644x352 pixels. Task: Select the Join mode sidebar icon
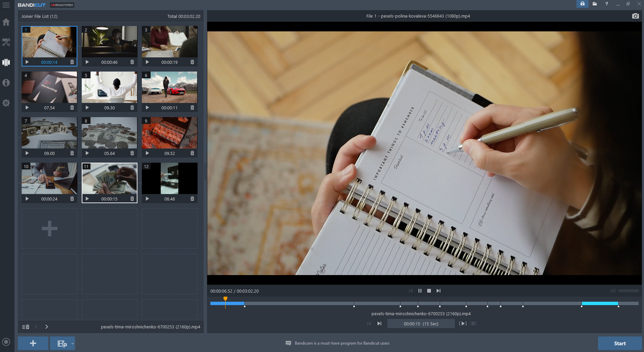point(6,62)
